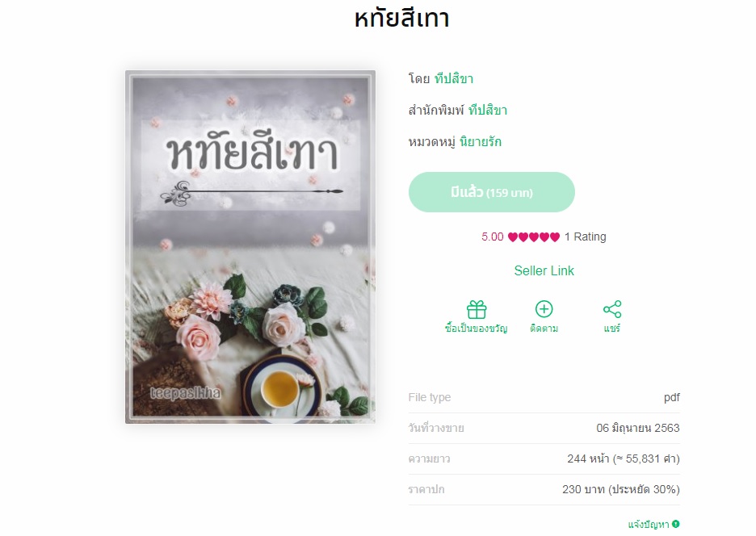Click the share network icon
Image resolution: width=756 pixels, height=536 pixels.
coord(612,309)
